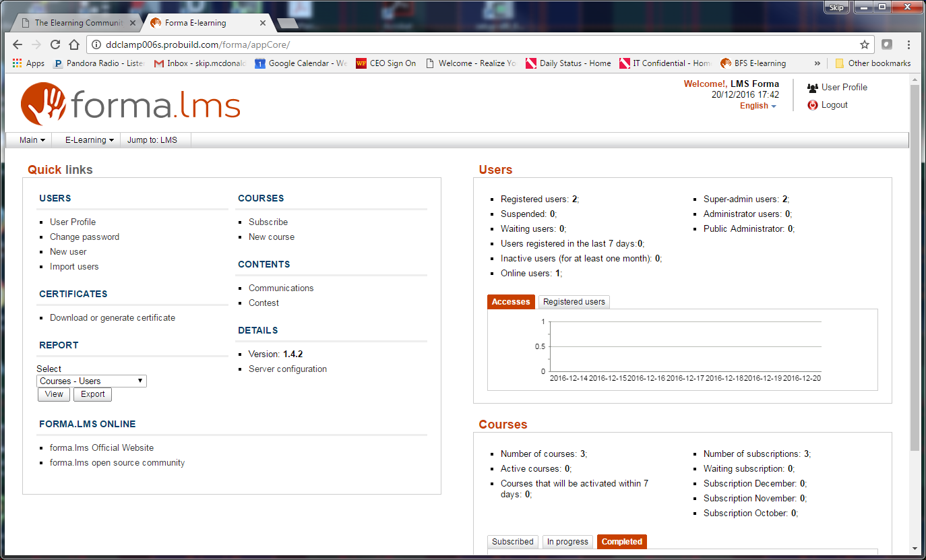Image resolution: width=926 pixels, height=560 pixels.
Task: Switch to the Registered users chart tab
Action: pyautogui.click(x=574, y=302)
